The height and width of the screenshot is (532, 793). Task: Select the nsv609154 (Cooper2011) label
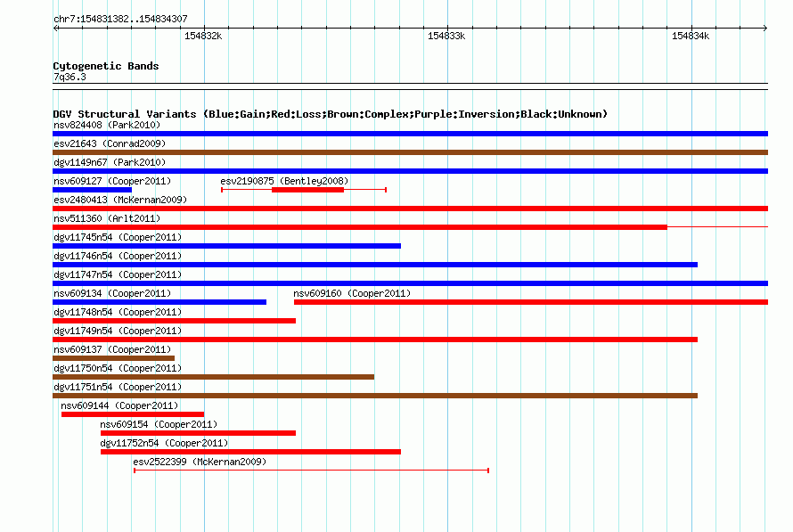pos(159,424)
